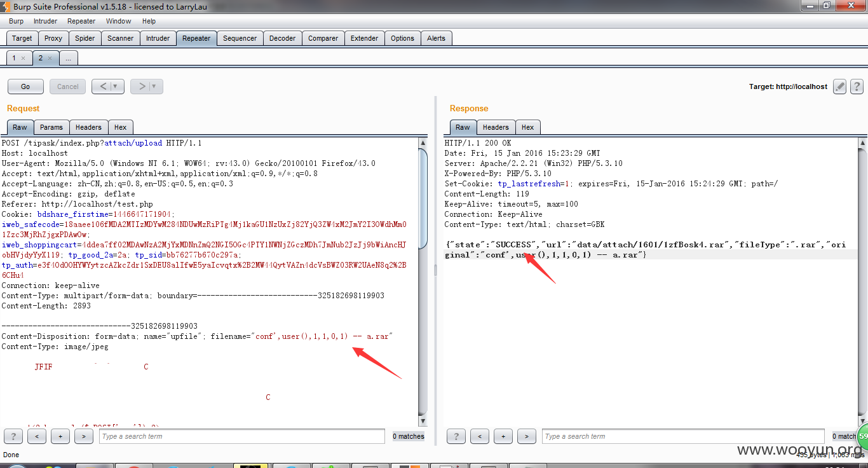868x468 pixels.
Task: Click the Target: http://localhost label
Action: point(789,86)
